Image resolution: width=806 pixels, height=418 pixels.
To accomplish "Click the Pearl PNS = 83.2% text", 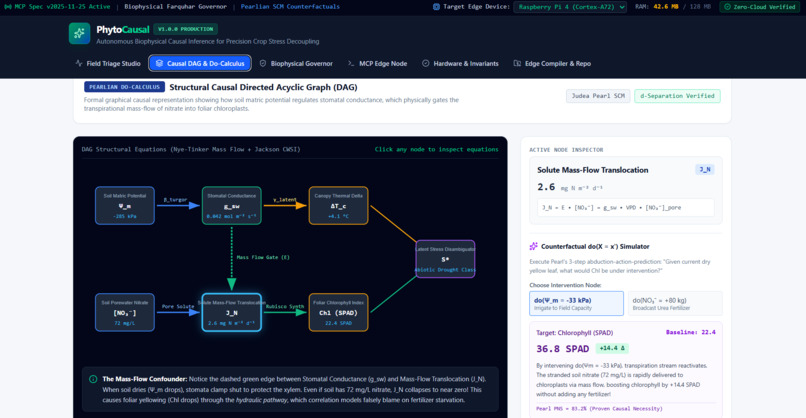I will 599,409.
